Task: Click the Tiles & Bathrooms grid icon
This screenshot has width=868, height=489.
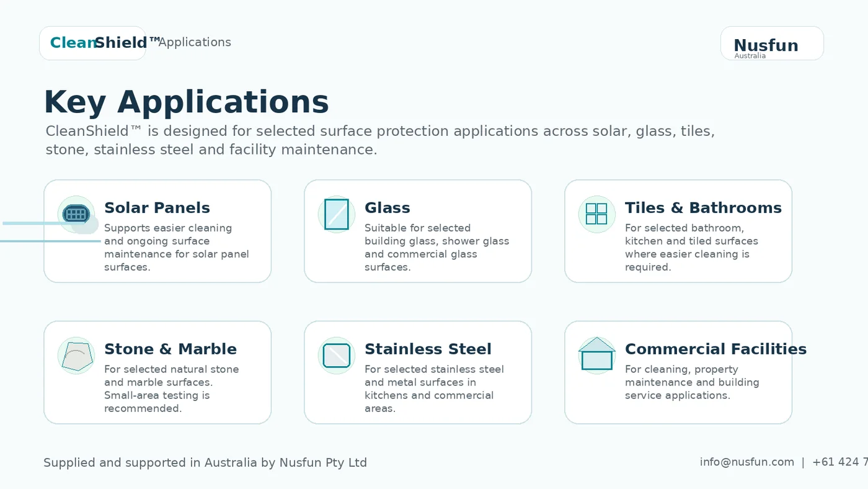Action: (596, 214)
